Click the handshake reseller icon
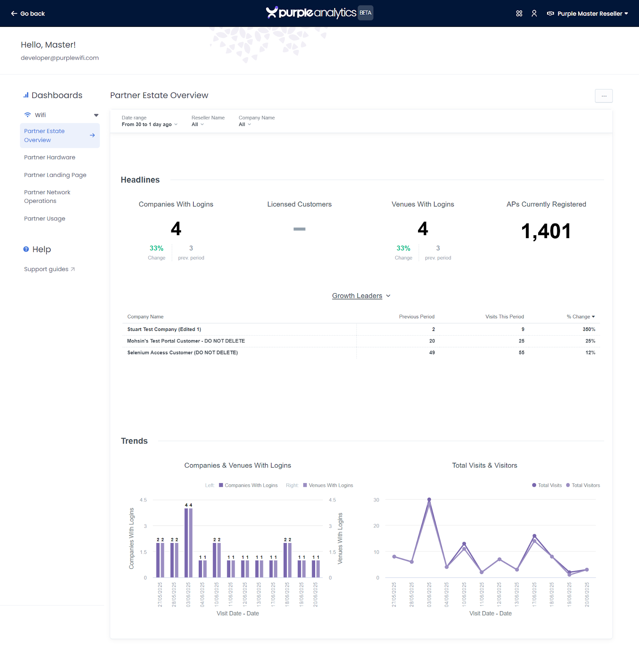 (550, 13)
